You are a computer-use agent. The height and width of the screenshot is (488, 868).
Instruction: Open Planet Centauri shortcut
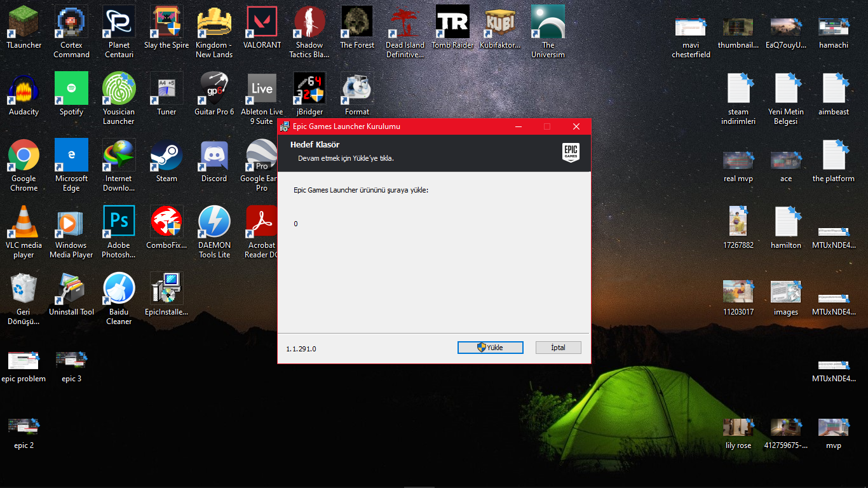[x=119, y=32]
